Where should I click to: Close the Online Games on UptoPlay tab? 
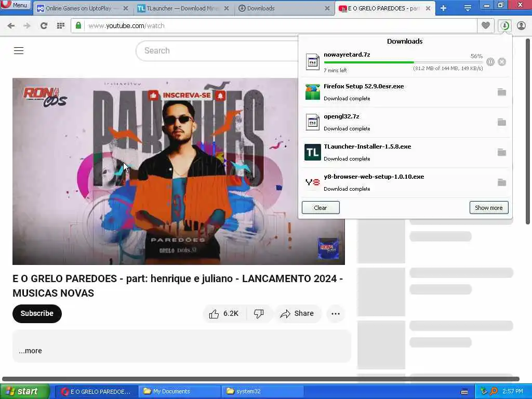(126, 8)
